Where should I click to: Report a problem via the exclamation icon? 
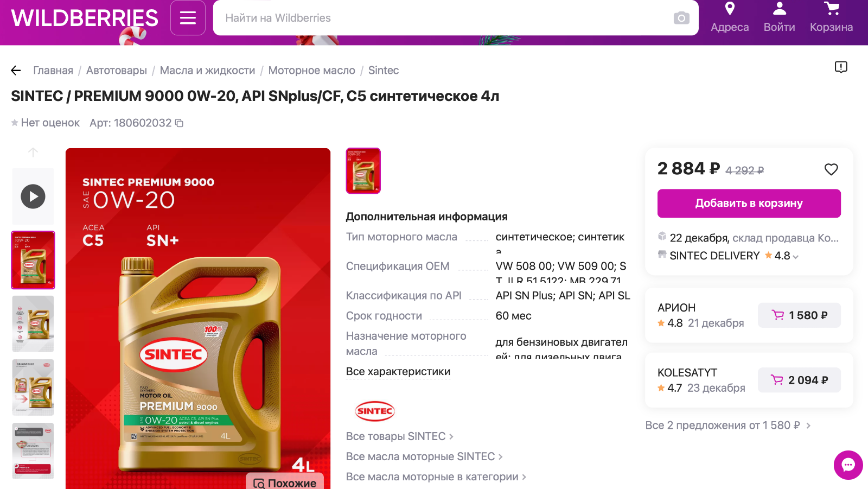(841, 67)
